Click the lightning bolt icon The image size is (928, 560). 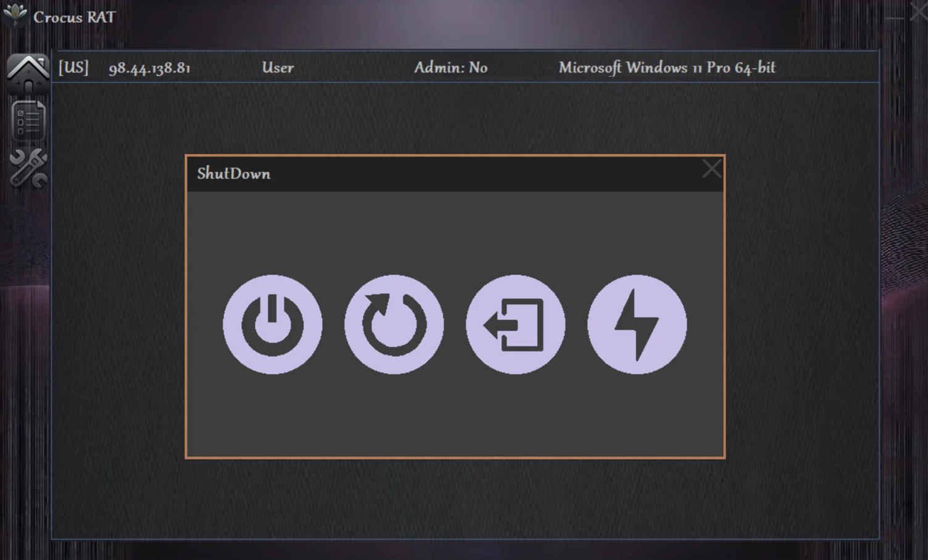pyautogui.click(x=637, y=324)
